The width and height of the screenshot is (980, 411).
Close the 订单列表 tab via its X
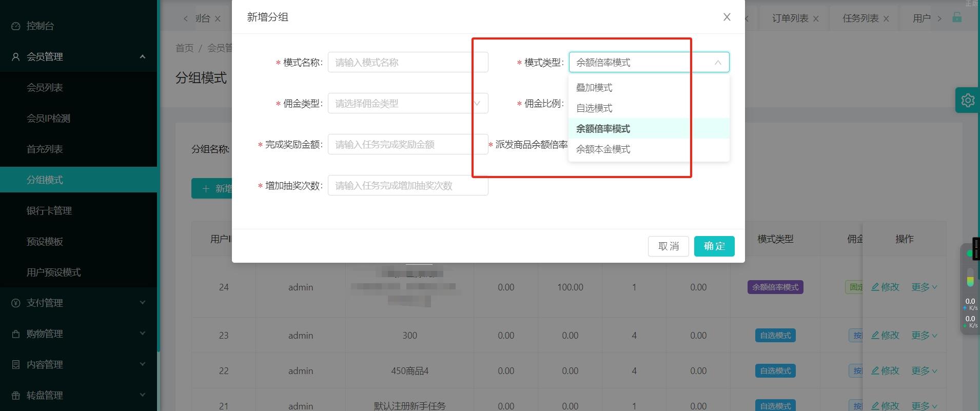pyautogui.click(x=816, y=18)
